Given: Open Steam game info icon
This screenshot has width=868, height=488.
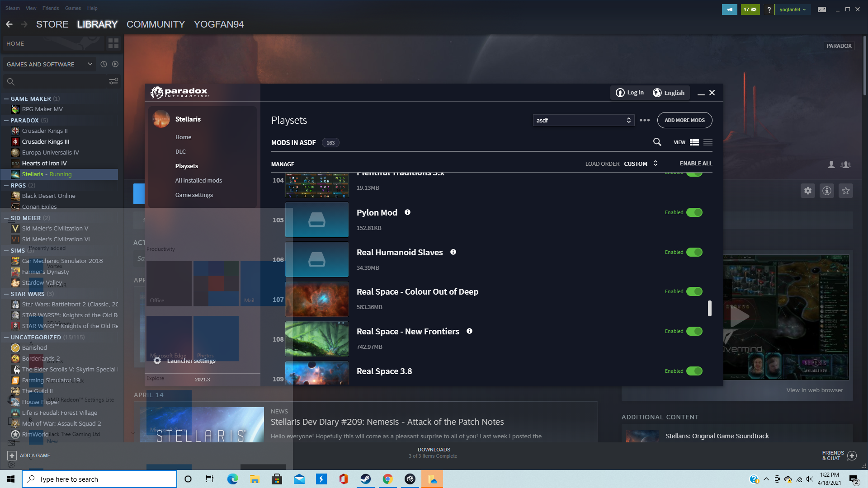Looking at the screenshot, I should pyautogui.click(x=827, y=191).
